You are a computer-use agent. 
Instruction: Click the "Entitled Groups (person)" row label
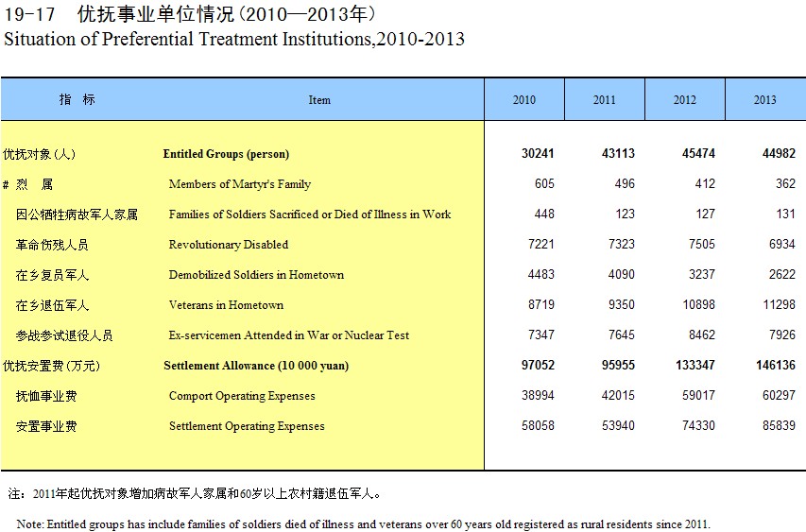(x=226, y=154)
